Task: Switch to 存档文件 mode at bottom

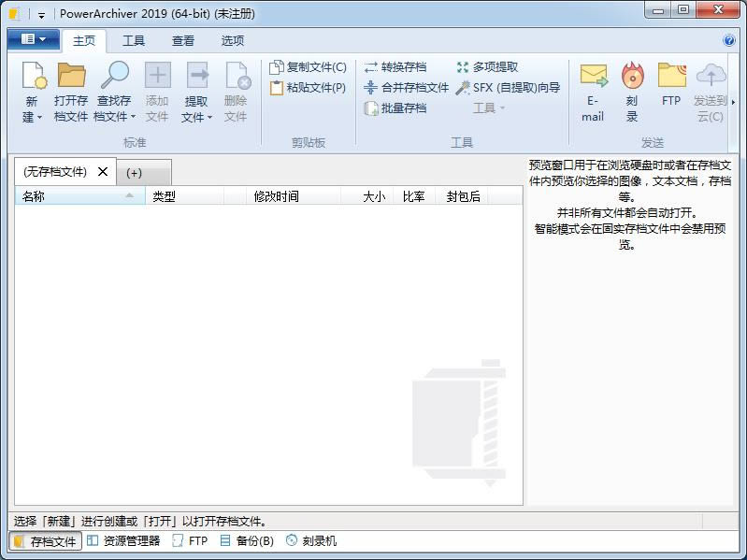Action: 45,541
